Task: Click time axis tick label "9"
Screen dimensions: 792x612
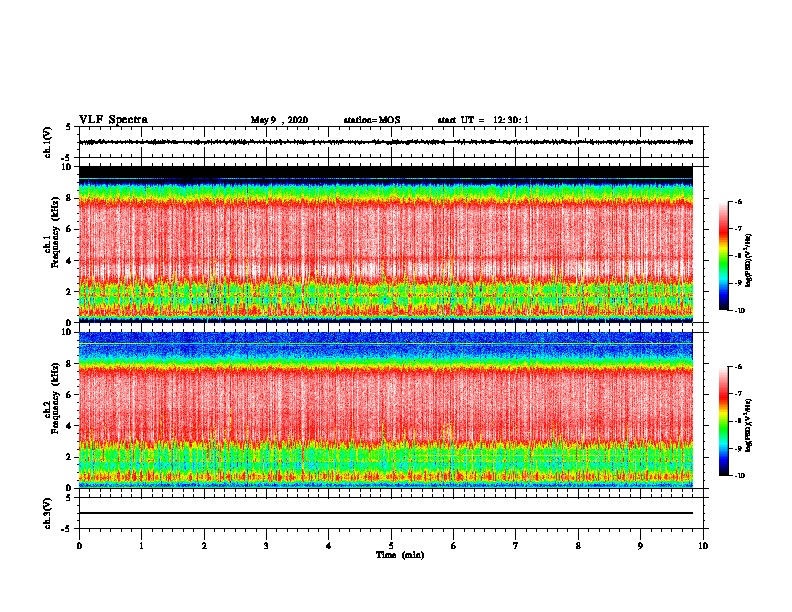Action: click(x=640, y=546)
